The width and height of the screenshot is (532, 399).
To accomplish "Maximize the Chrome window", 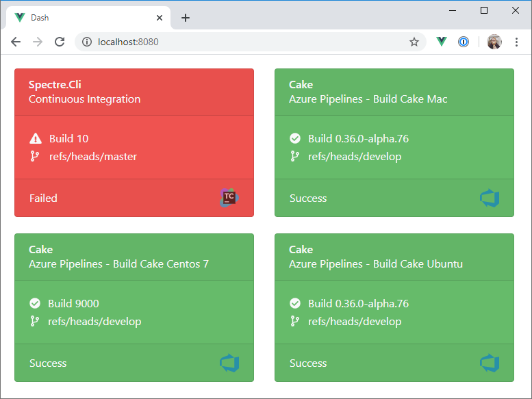I will tap(484, 10).
